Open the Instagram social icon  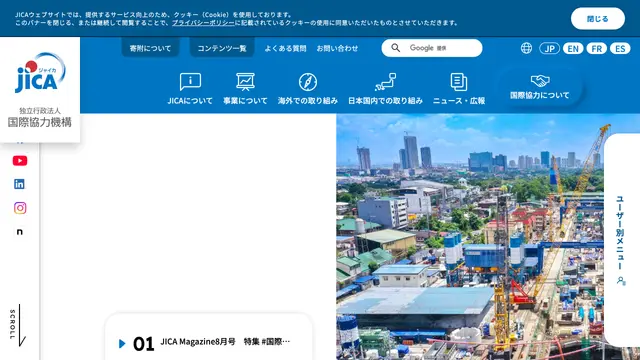20,208
